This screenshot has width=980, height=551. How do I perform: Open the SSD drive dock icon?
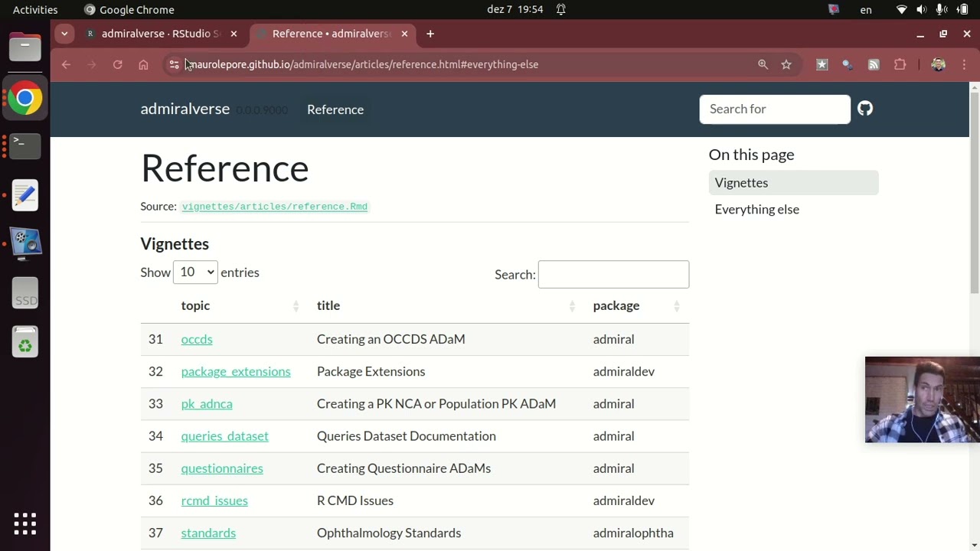(25, 294)
